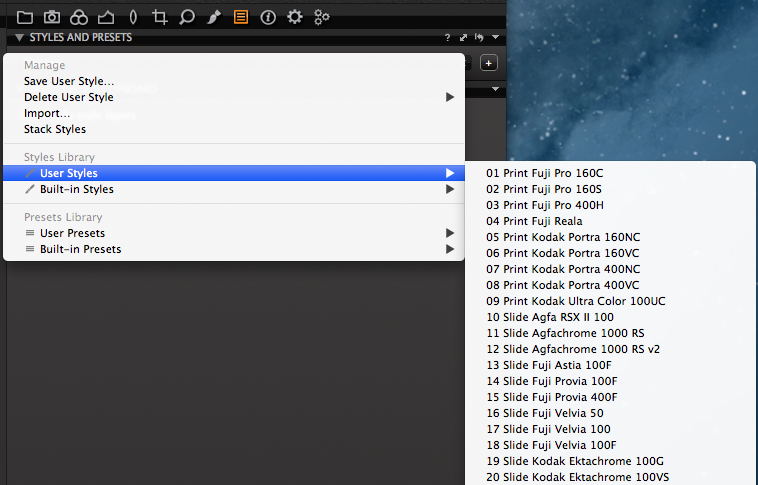
Task: Open User Styles submenu
Action: tap(234, 173)
